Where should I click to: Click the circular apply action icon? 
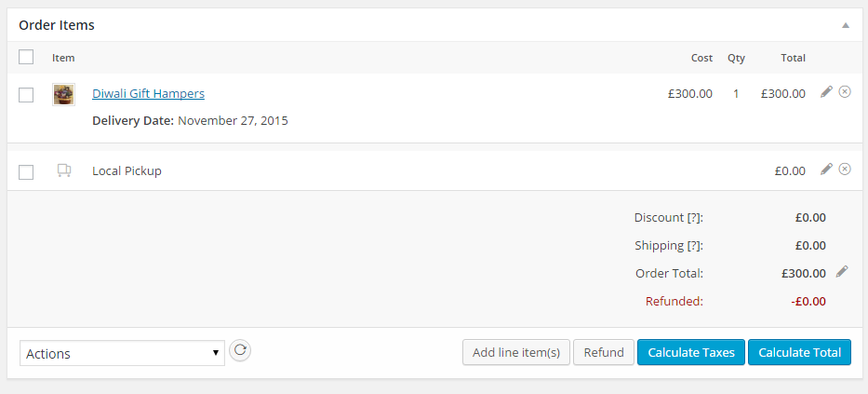pyautogui.click(x=240, y=350)
